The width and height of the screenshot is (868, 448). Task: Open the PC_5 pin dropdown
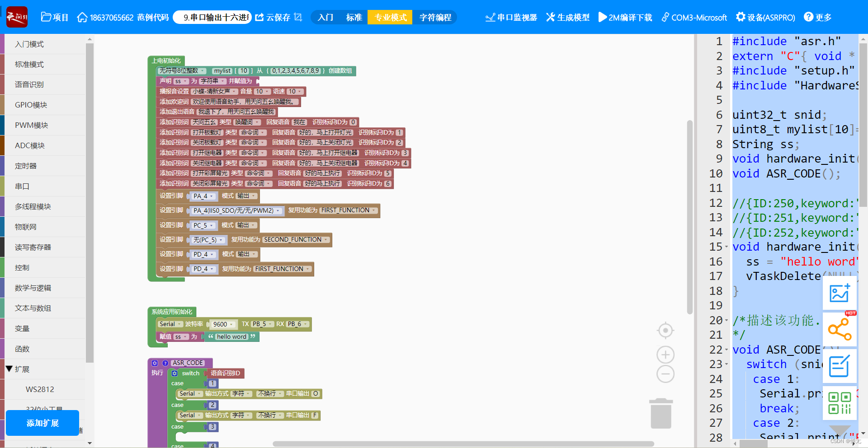tap(203, 225)
